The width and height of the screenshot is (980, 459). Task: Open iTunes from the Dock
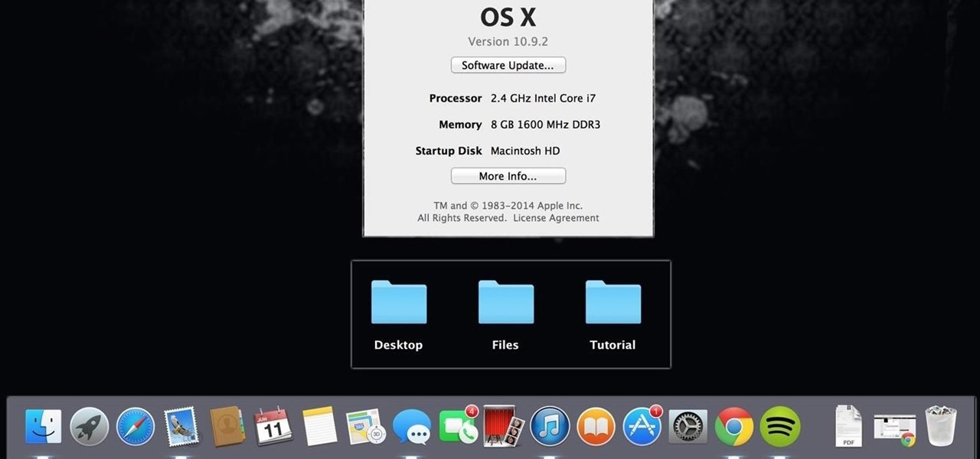(549, 426)
